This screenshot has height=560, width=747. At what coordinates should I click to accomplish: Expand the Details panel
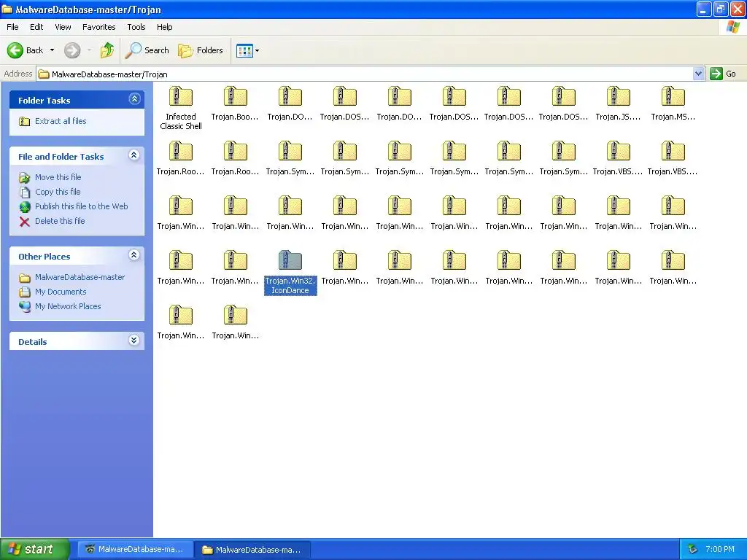pyautogui.click(x=134, y=341)
